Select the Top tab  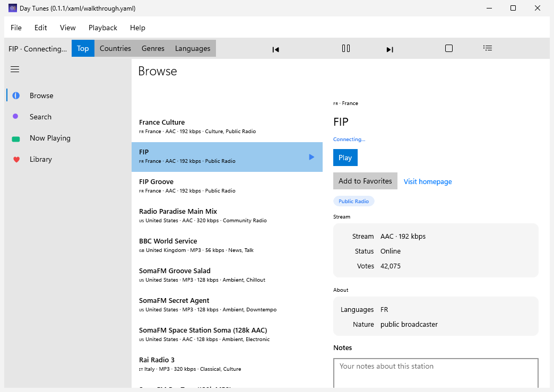pyautogui.click(x=83, y=48)
